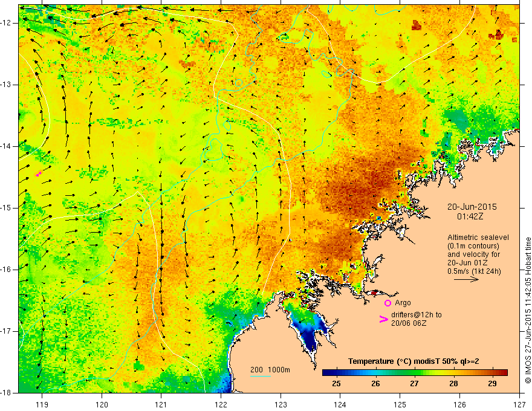Click the latitude axis label -12

pyautogui.click(x=7, y=23)
